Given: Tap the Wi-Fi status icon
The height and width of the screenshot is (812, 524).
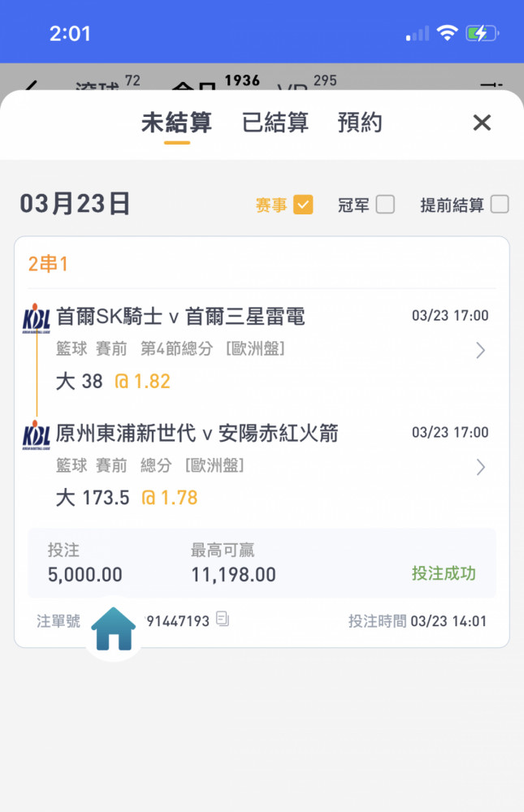Looking at the screenshot, I should pos(447,32).
